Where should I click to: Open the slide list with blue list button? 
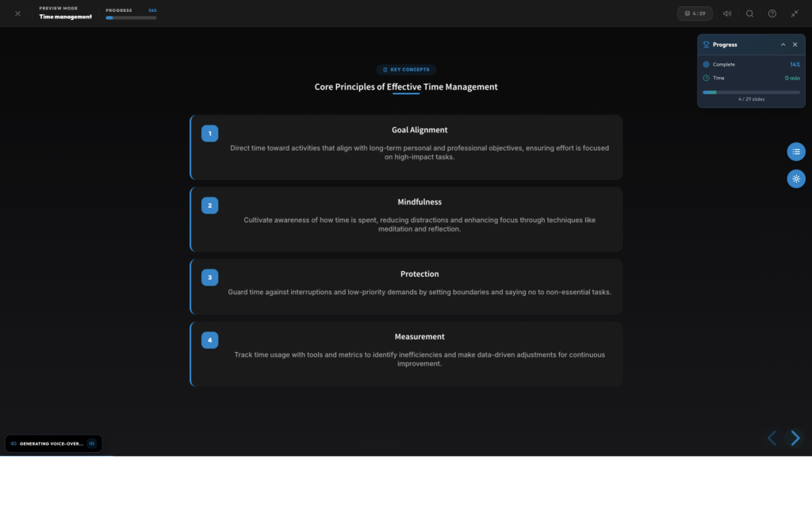click(x=795, y=151)
